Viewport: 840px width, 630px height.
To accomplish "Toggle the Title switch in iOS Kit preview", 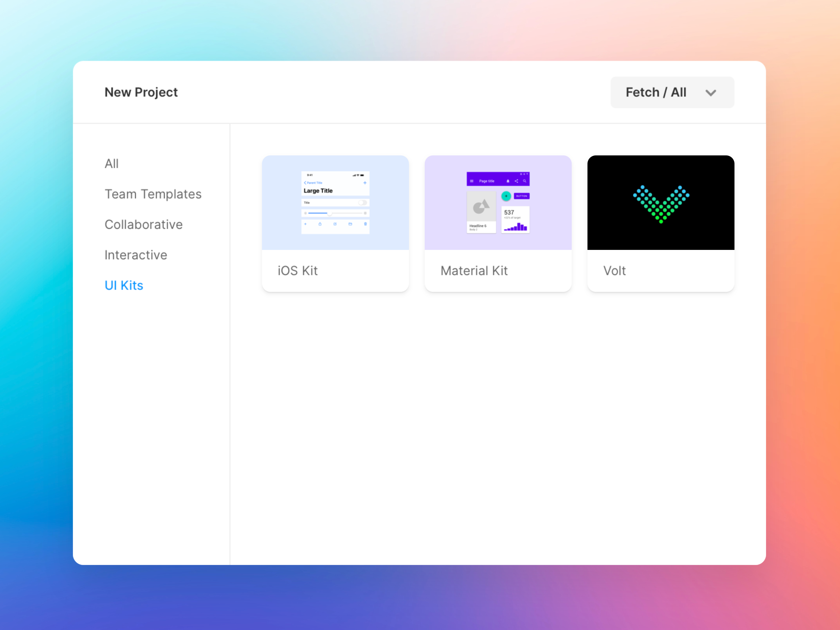I will [363, 203].
